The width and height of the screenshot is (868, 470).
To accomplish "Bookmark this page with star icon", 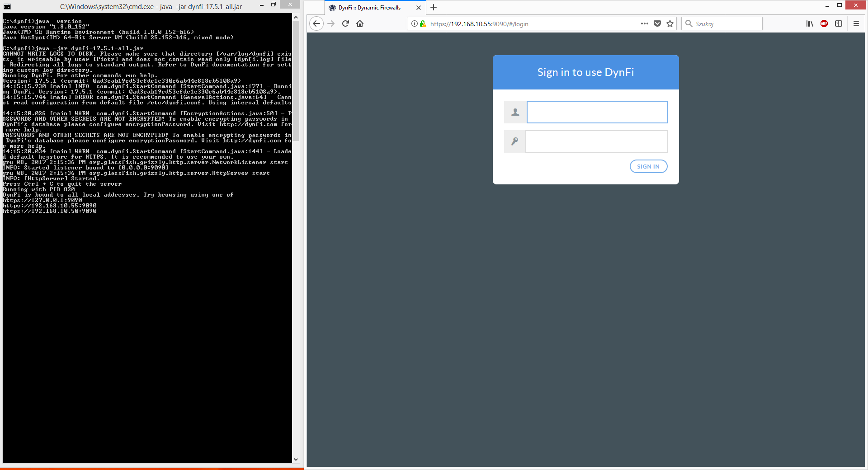I will point(670,23).
